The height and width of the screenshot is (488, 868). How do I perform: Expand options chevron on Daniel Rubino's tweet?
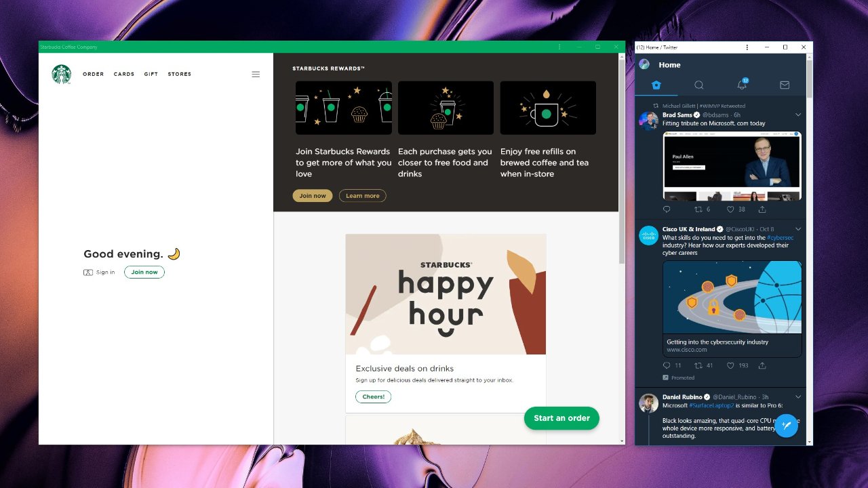coord(798,396)
